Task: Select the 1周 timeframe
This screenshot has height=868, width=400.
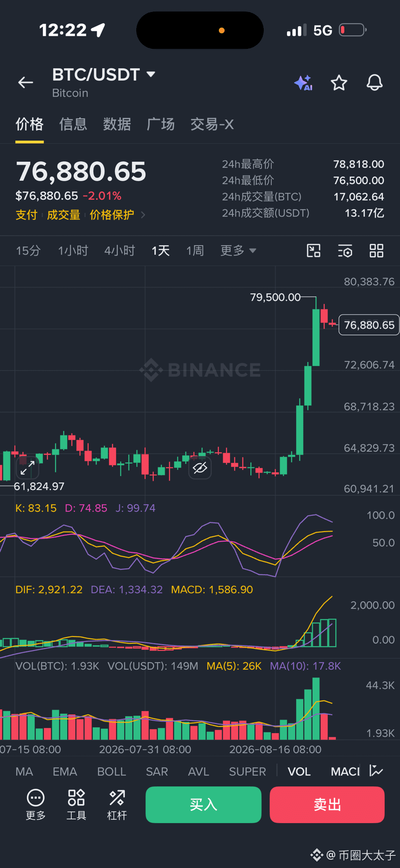Action: [x=195, y=250]
